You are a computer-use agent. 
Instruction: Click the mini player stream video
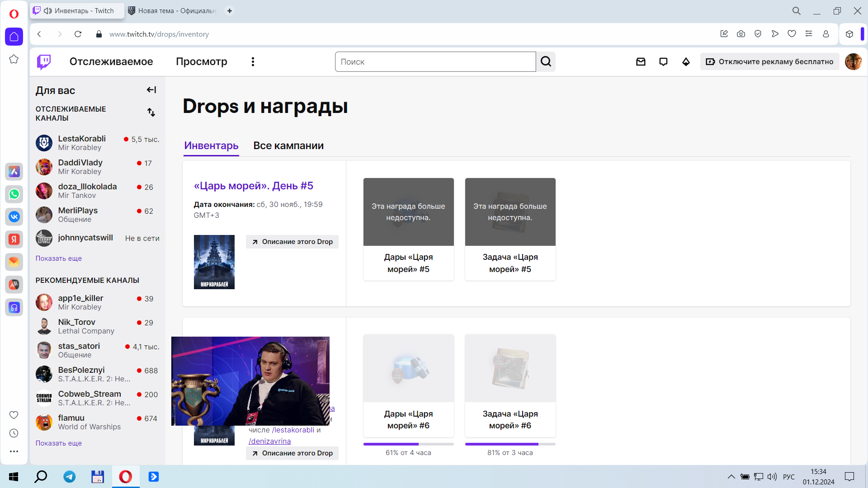pyautogui.click(x=250, y=381)
